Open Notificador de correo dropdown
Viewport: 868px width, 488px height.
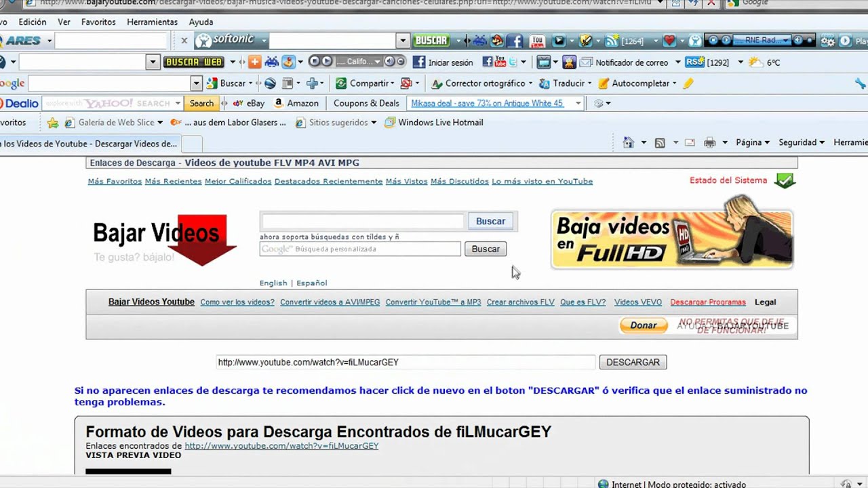point(677,62)
